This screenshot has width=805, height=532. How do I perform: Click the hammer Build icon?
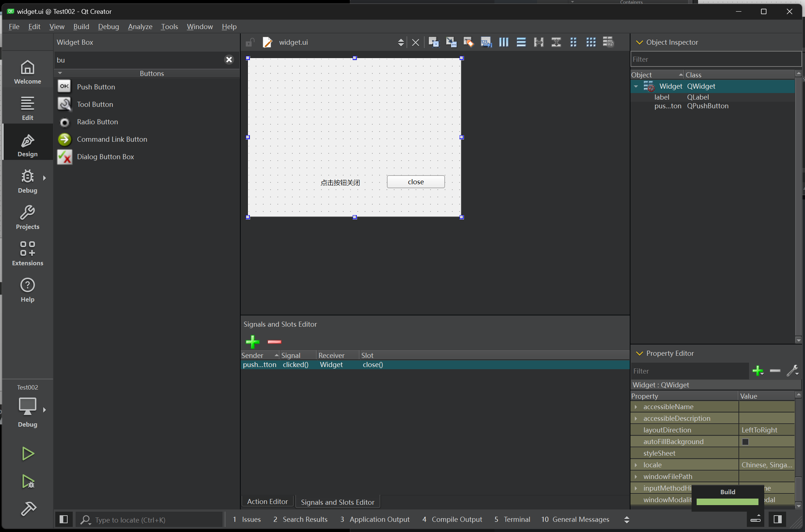28,508
